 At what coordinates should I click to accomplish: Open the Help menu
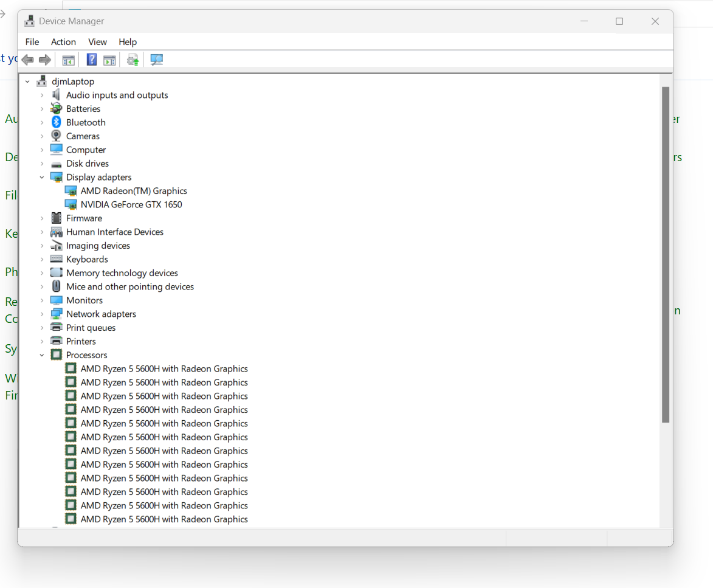point(128,42)
